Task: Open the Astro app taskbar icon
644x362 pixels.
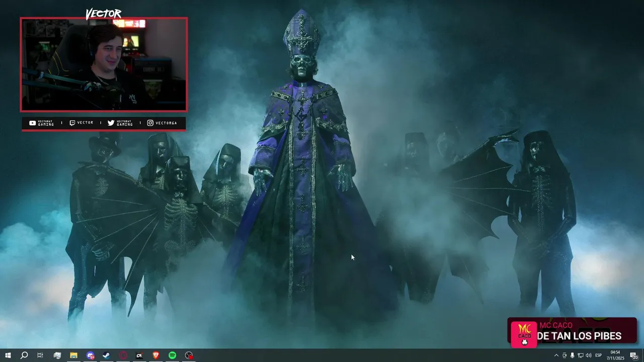Action: 139,355
